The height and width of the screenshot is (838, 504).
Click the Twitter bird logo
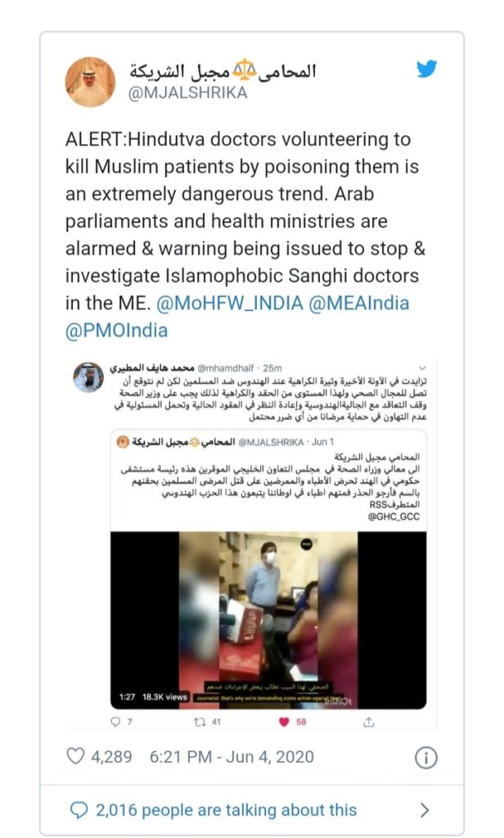coord(426,69)
